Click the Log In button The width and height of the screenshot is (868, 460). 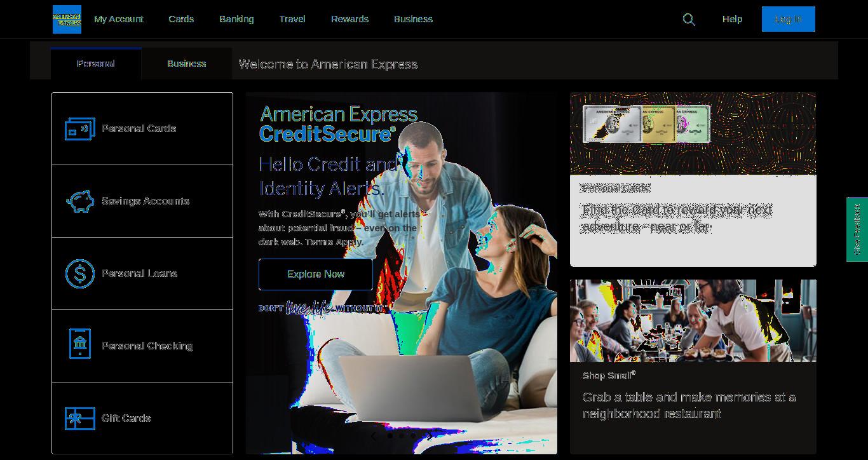pyautogui.click(x=789, y=19)
